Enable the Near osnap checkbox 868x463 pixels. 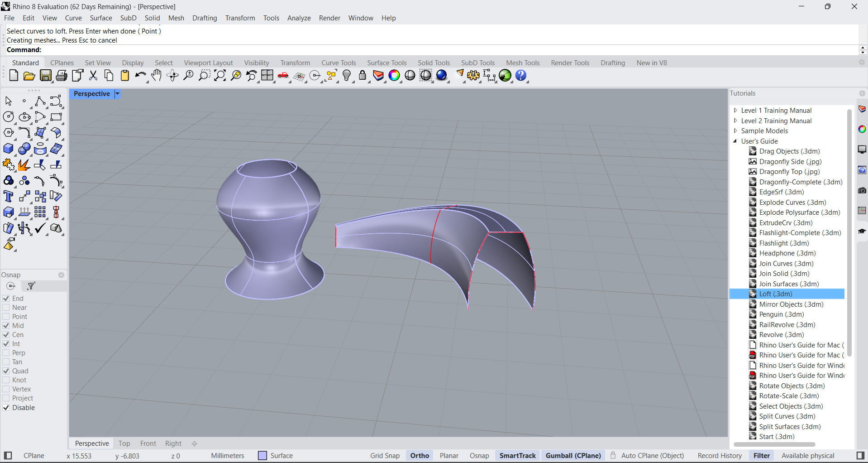(6, 308)
